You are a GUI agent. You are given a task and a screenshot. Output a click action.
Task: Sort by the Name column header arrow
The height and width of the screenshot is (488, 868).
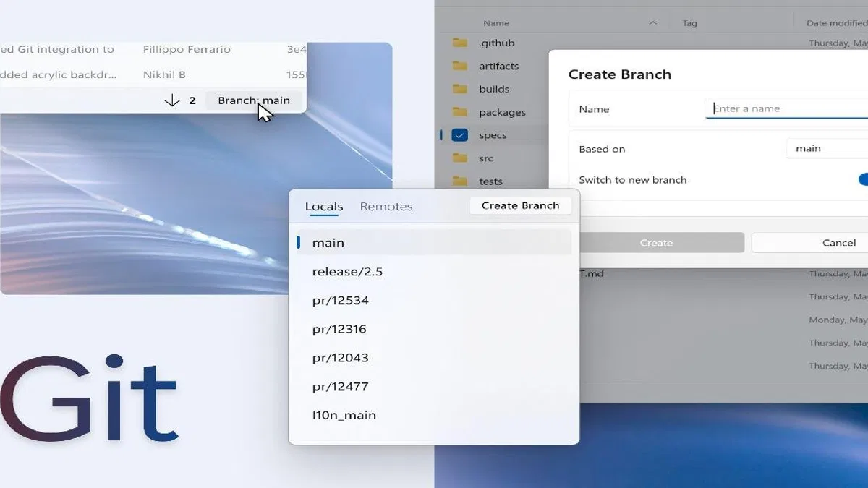point(653,23)
